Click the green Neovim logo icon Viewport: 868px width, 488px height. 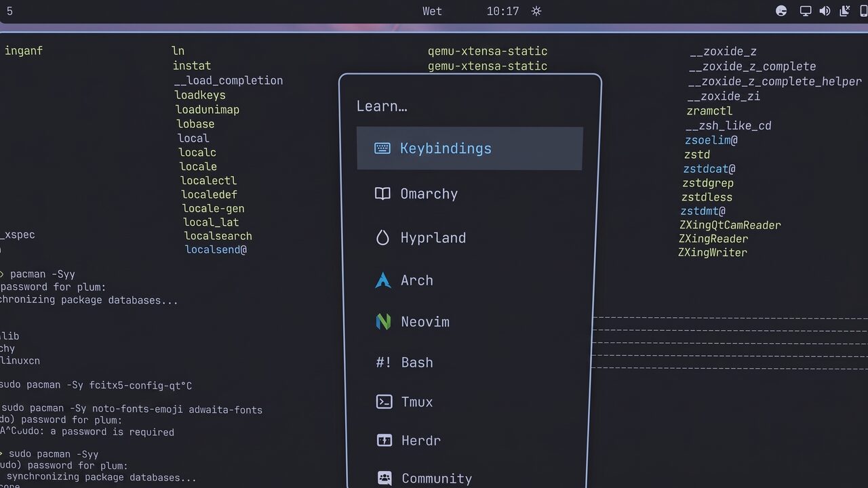(383, 321)
